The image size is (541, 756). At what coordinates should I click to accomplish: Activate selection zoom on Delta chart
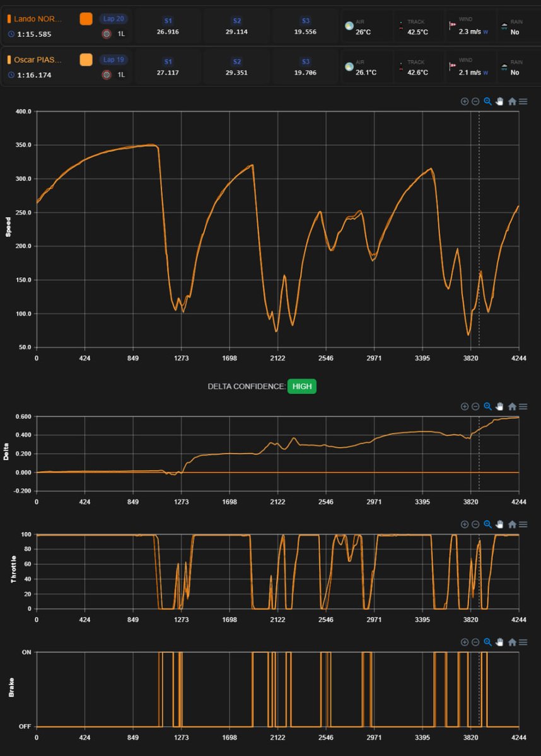click(487, 406)
